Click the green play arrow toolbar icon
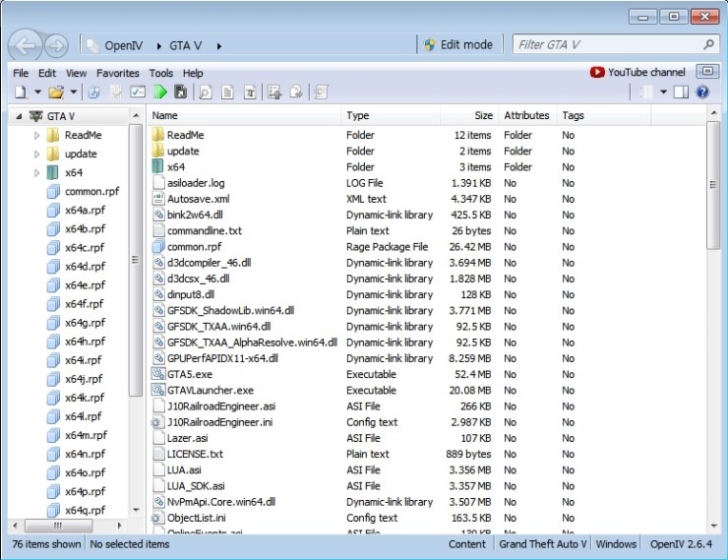This screenshot has width=728, height=560. 159,92
